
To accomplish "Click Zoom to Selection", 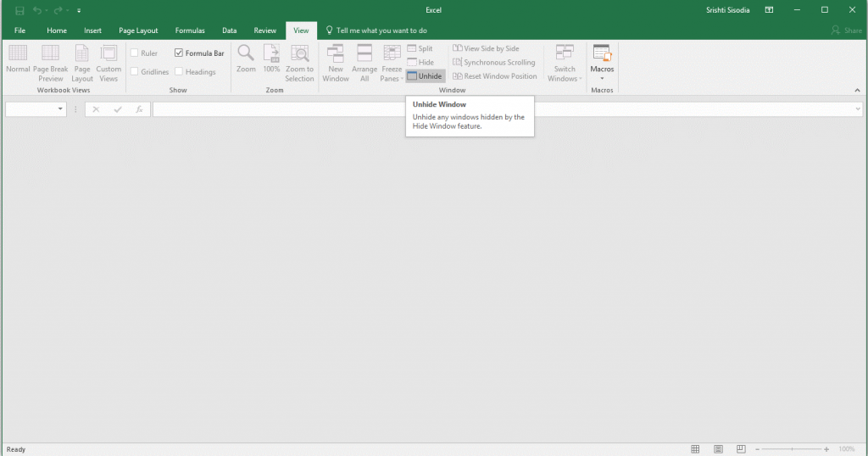I will click(299, 63).
